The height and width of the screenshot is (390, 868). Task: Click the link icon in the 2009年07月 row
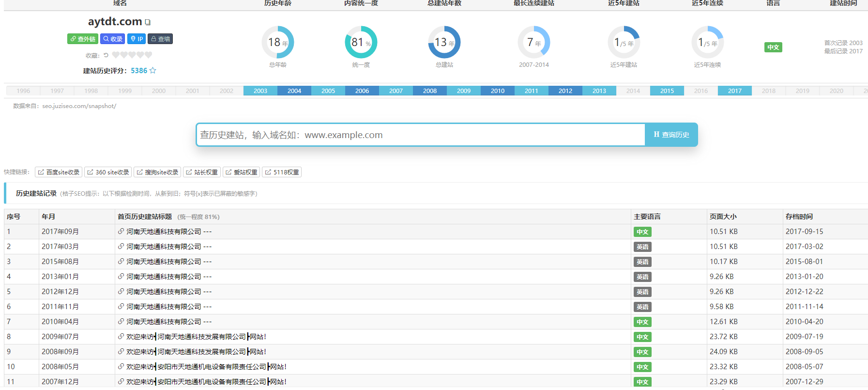click(121, 337)
